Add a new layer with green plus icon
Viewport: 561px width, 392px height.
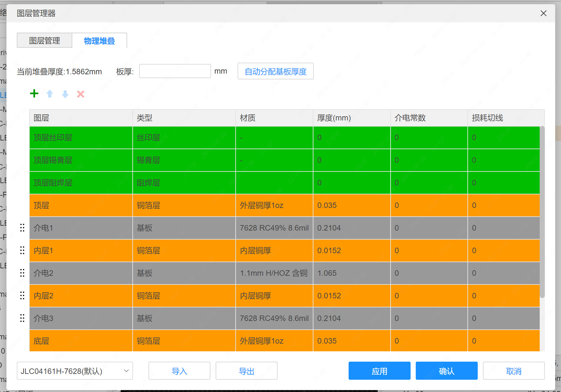(x=34, y=94)
